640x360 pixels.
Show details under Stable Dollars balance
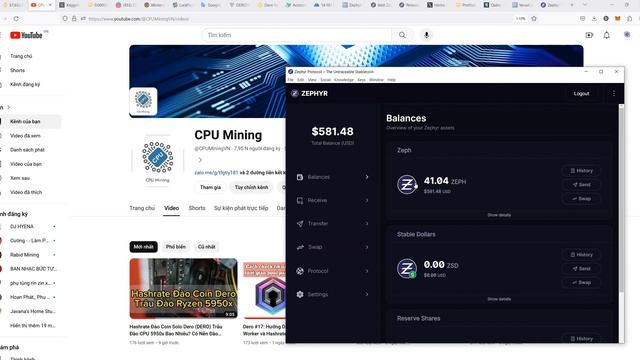coord(499,299)
